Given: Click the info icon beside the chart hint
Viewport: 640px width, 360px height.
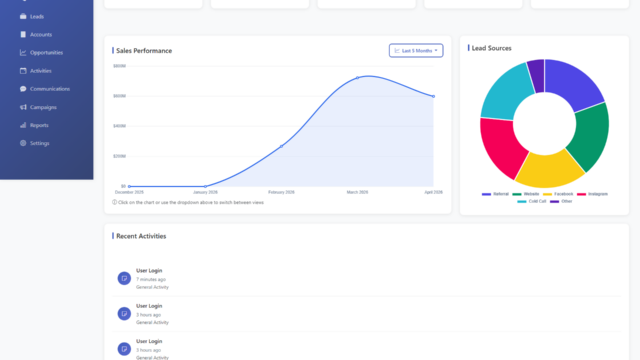Looking at the screenshot, I should tap(114, 202).
